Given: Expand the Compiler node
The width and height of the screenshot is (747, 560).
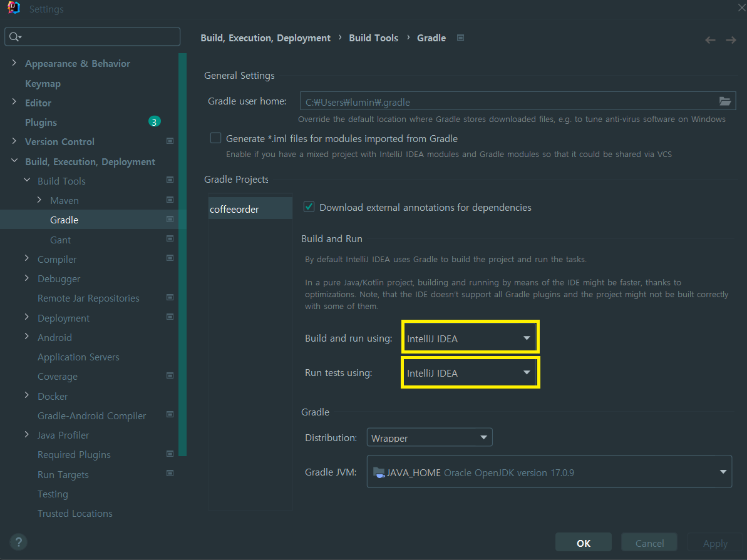Looking at the screenshot, I should pyautogui.click(x=27, y=258).
